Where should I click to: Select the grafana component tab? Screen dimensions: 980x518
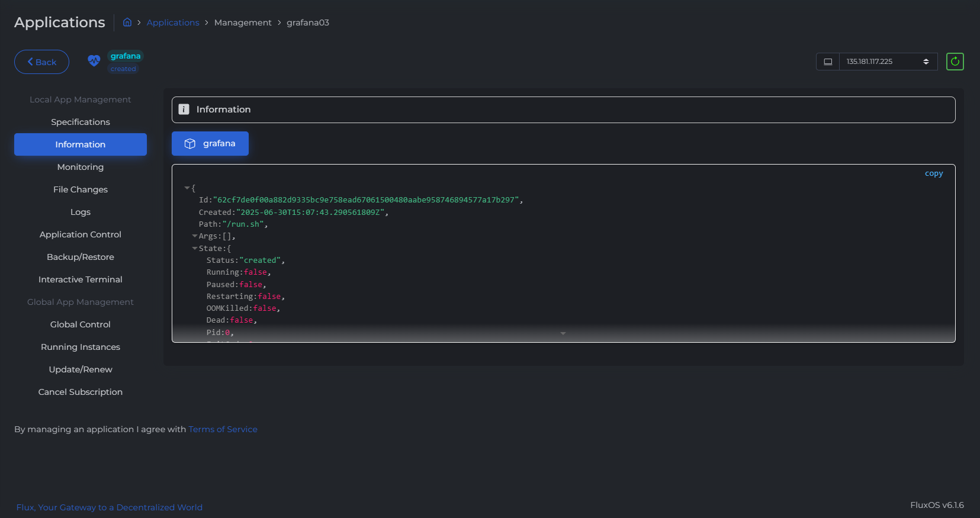coord(210,144)
